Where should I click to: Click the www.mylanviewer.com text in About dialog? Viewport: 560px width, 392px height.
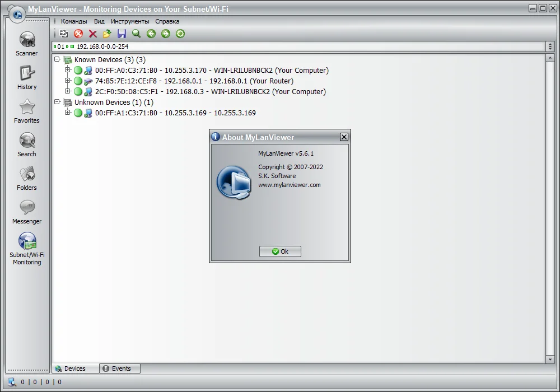(x=290, y=185)
